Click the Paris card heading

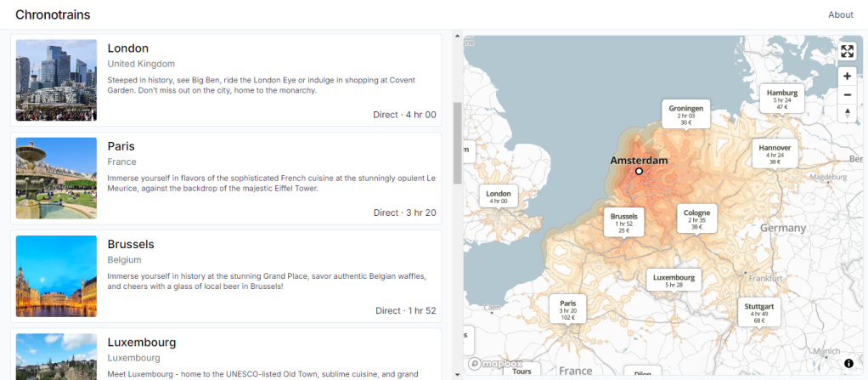click(121, 146)
